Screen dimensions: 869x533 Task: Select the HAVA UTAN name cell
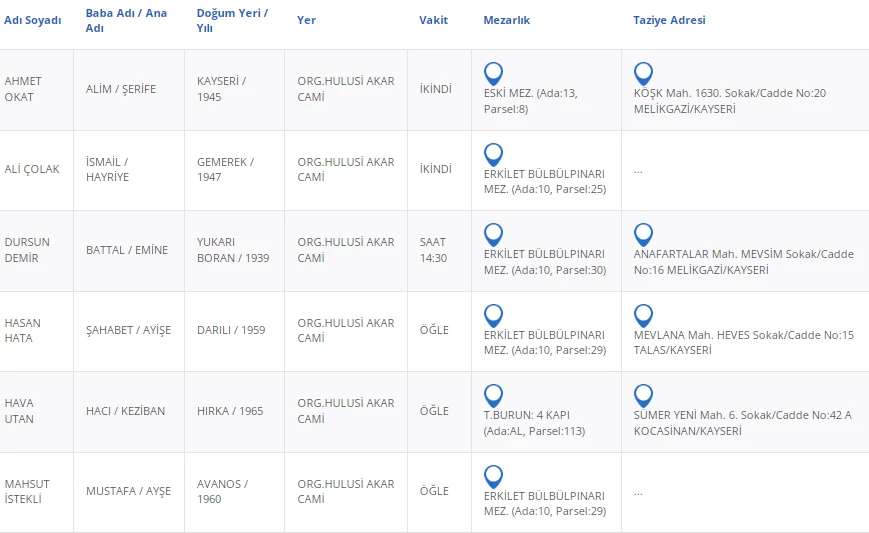pyautogui.click(x=19, y=411)
